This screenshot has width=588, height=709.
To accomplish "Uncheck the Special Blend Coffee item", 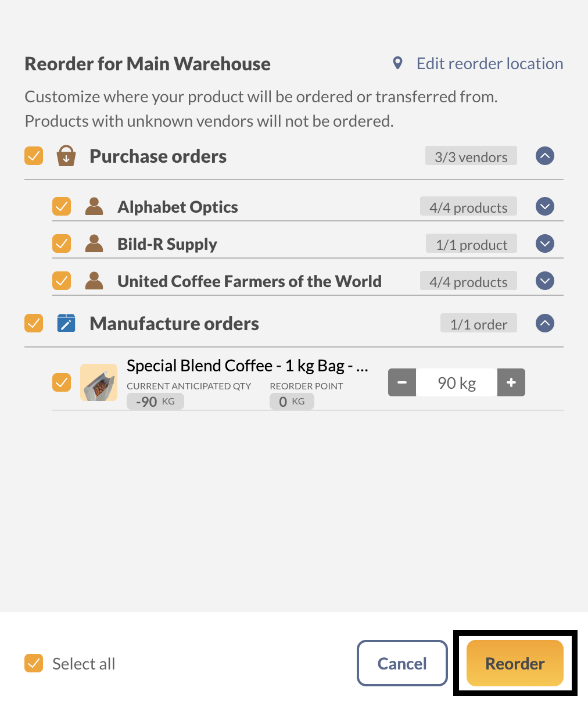I will 61,382.
